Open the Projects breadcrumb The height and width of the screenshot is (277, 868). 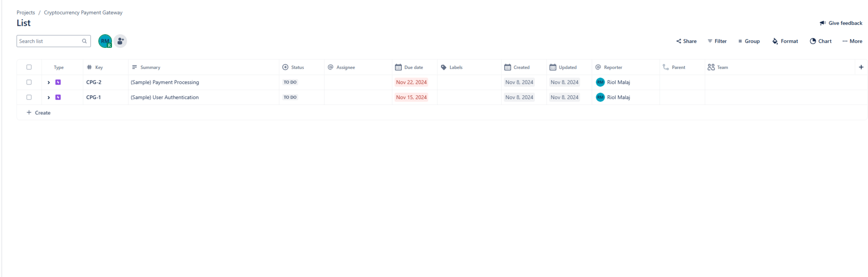click(x=26, y=12)
